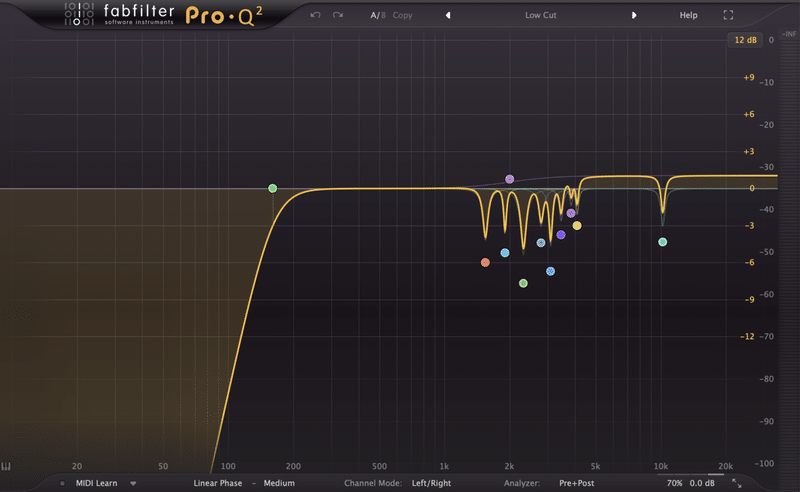The height and width of the screenshot is (492, 800).
Task: Select the salmon-colored band dot
Action: coord(485,262)
